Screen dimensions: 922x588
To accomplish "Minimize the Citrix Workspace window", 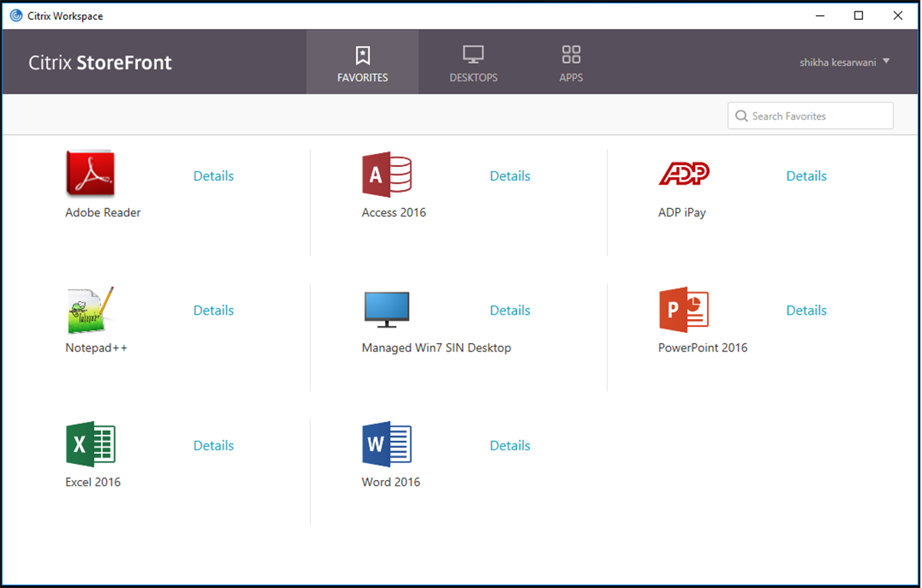I will pyautogui.click(x=819, y=15).
